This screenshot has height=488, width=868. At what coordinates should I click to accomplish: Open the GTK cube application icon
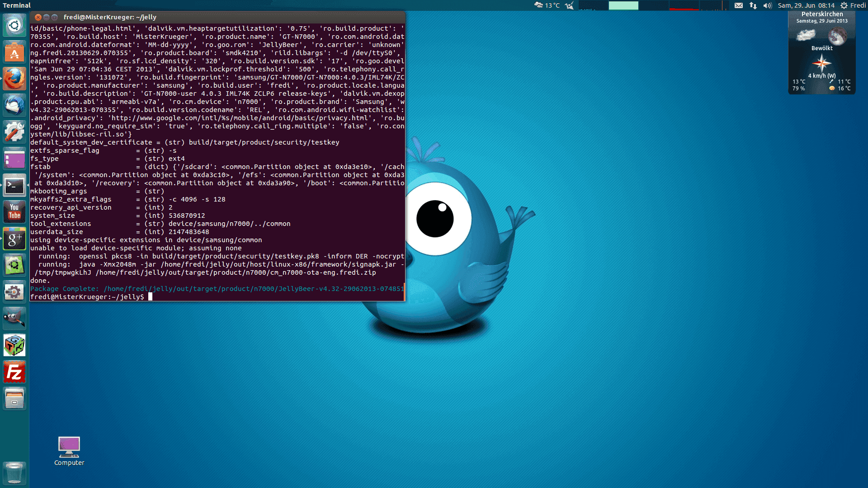pyautogui.click(x=14, y=346)
